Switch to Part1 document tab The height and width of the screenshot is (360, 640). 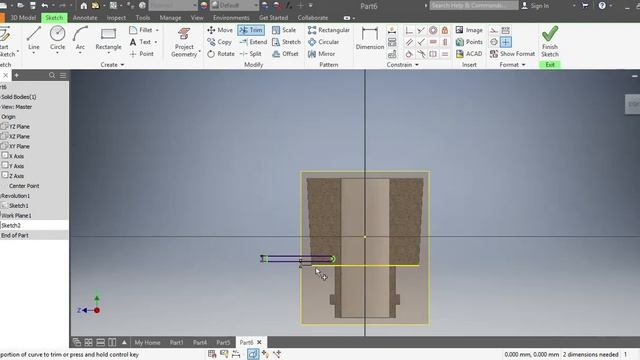click(x=176, y=342)
